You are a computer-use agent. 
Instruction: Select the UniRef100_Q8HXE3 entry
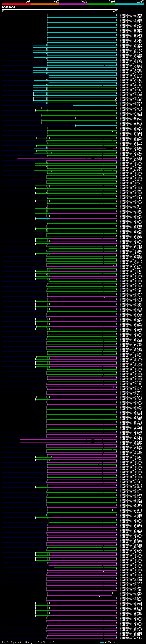131,218
